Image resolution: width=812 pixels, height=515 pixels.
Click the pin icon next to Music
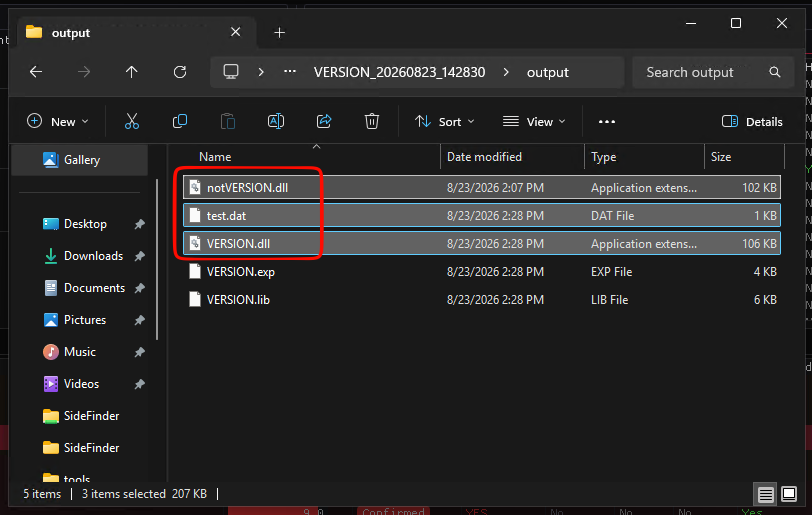click(x=139, y=353)
